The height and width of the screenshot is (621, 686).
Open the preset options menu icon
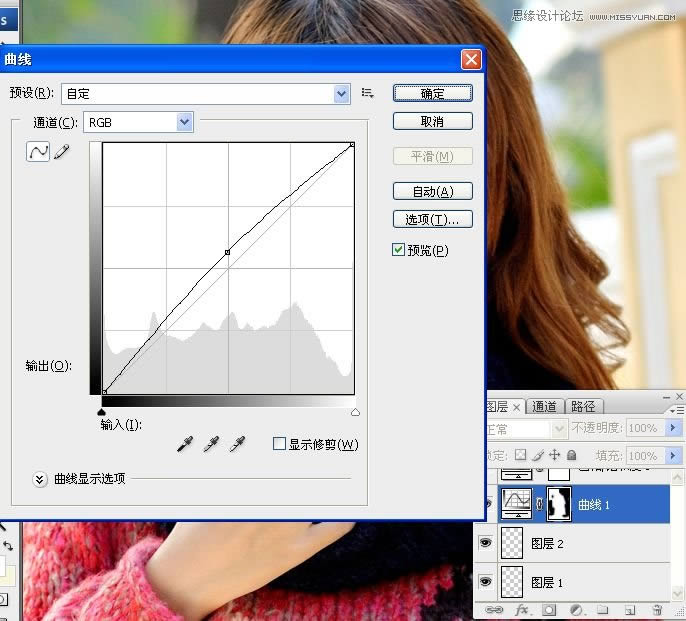coord(368,93)
